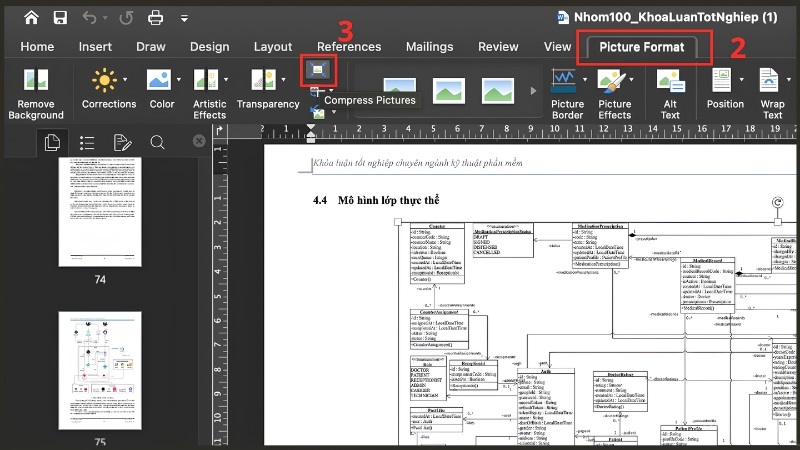Open the Corrections dropdown arrow
800x450 pixels.
[125, 80]
